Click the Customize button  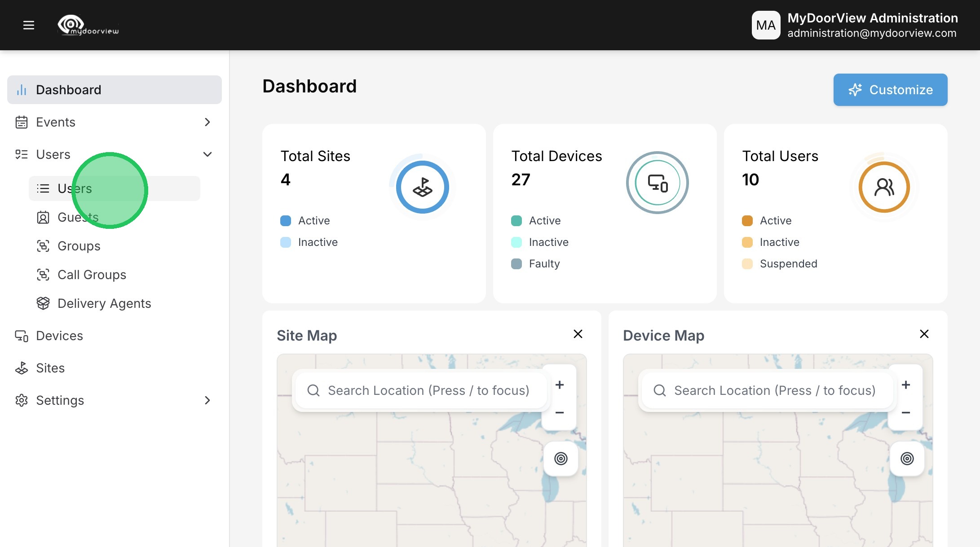(890, 90)
